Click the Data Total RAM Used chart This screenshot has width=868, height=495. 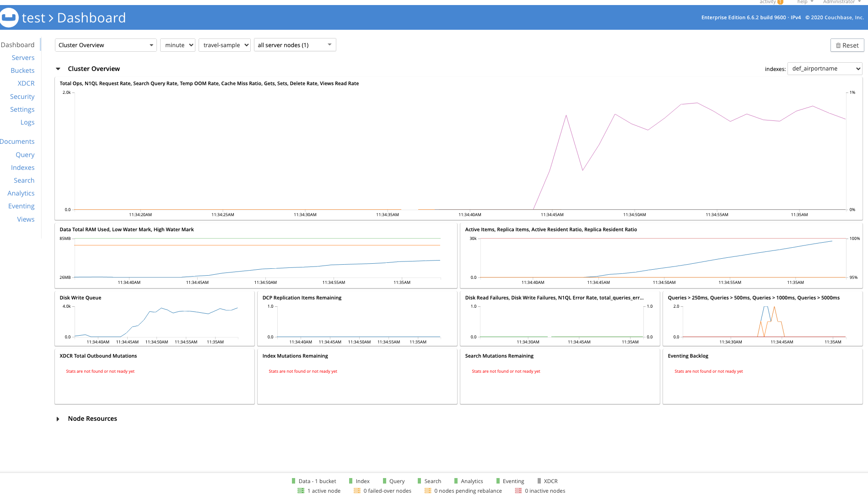[x=256, y=256]
